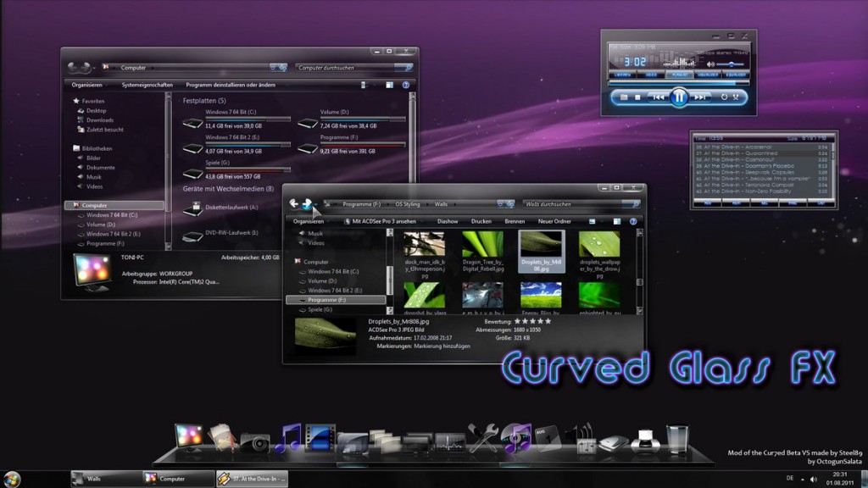Viewport: 868px width, 488px height.
Task: Toggle shuffle in the media player
Action: click(737, 97)
